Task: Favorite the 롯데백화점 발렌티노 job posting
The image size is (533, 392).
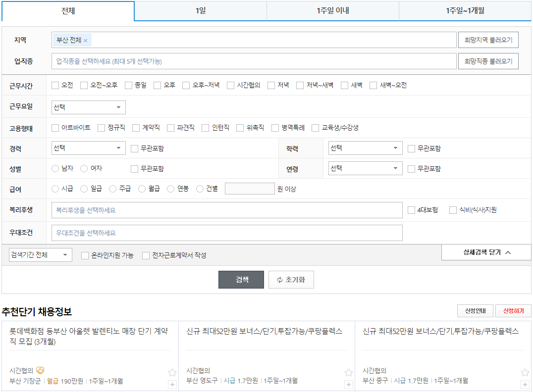Action: pos(172,372)
